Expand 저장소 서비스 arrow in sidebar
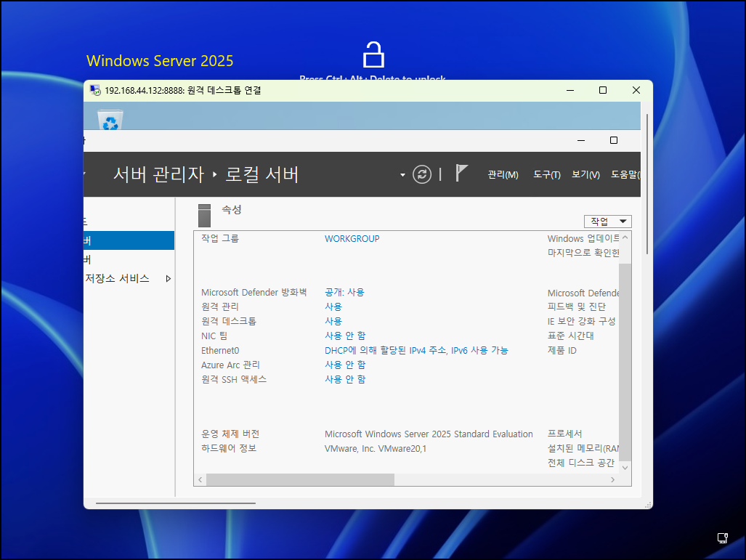Viewport: 746px width, 560px height. click(168, 278)
